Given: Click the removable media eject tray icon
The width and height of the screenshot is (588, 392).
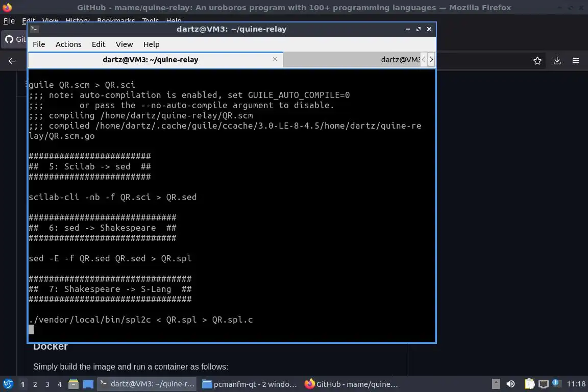Looking at the screenshot, I should 496,384.
